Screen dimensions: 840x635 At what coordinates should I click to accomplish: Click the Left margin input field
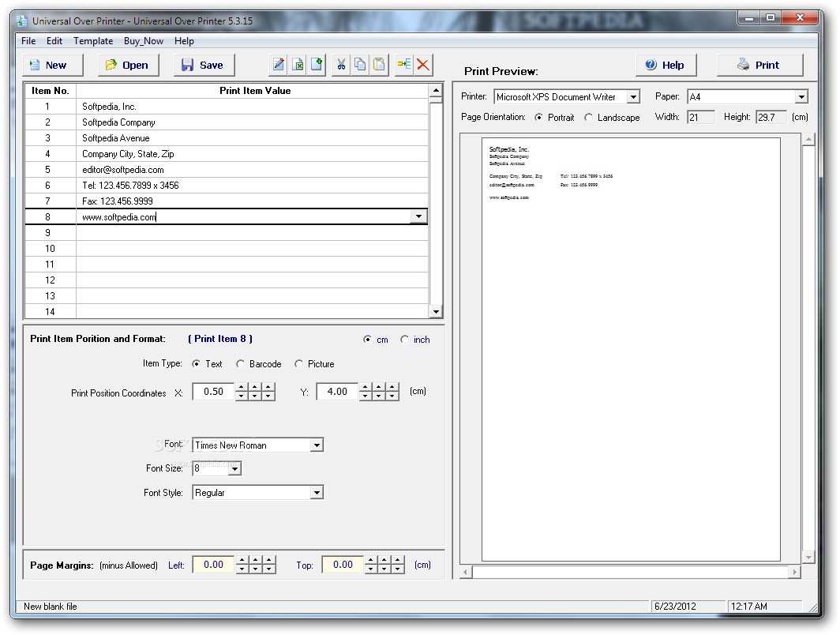(213, 564)
